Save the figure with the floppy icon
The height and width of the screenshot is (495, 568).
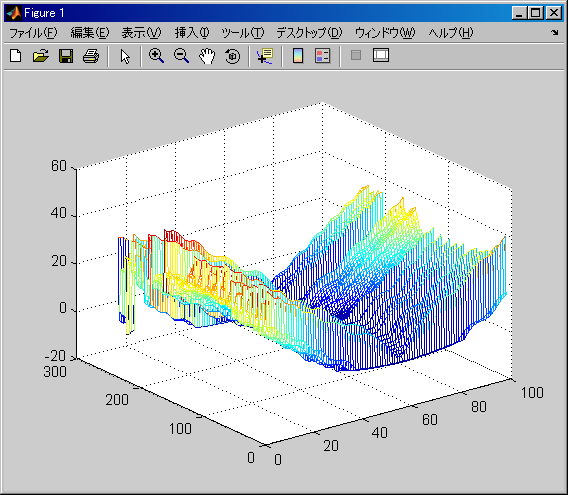(x=66, y=56)
